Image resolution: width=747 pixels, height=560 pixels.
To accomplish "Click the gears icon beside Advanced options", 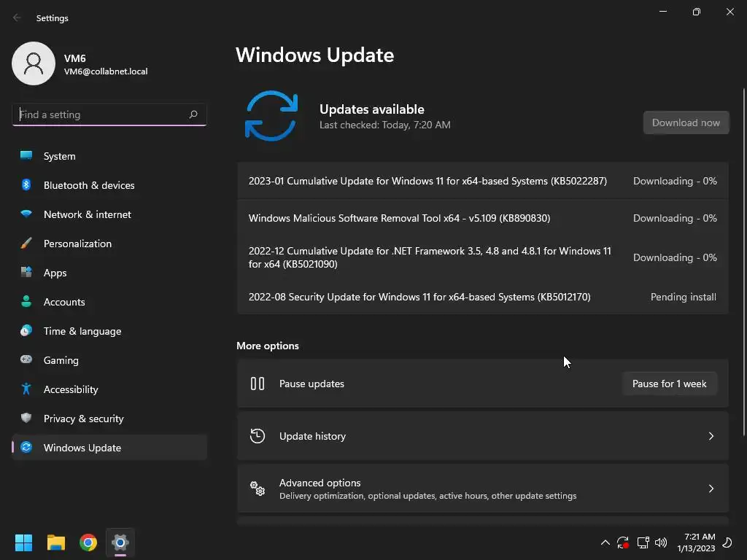I will tap(258, 488).
